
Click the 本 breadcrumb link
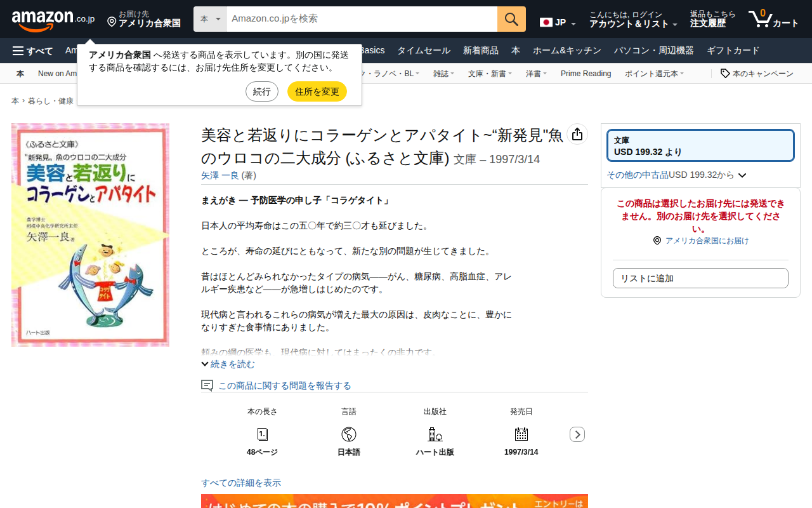click(15, 101)
